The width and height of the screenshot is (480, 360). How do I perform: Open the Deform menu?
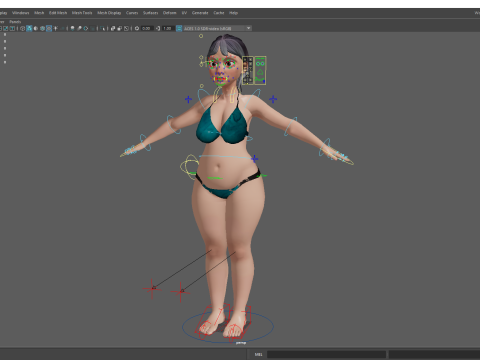(169, 13)
